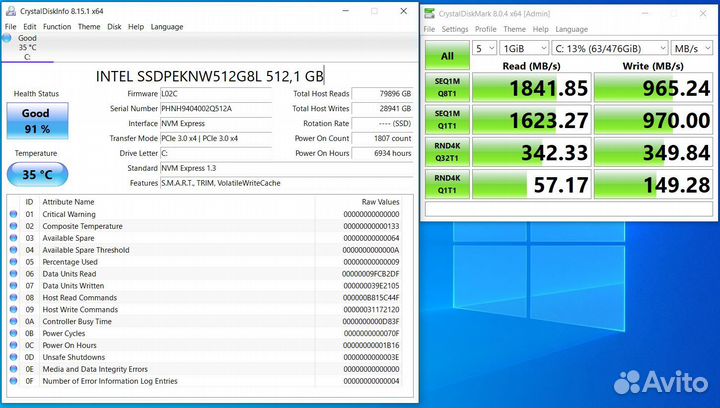The image size is (720, 408).
Task: Click the status dot for Available Spare Threshold
Action: (13, 250)
